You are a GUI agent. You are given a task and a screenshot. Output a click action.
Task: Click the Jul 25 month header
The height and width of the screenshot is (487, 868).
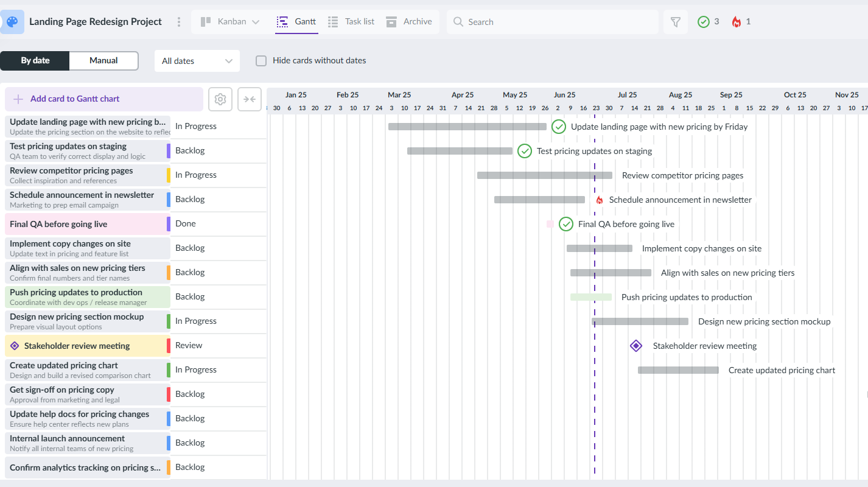(627, 95)
